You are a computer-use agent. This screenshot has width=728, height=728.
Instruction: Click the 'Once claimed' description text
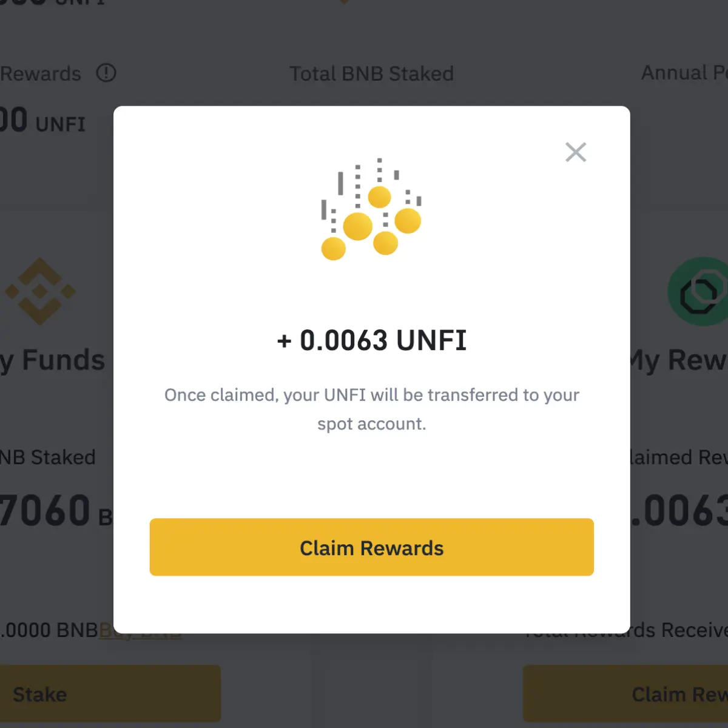[371, 409]
